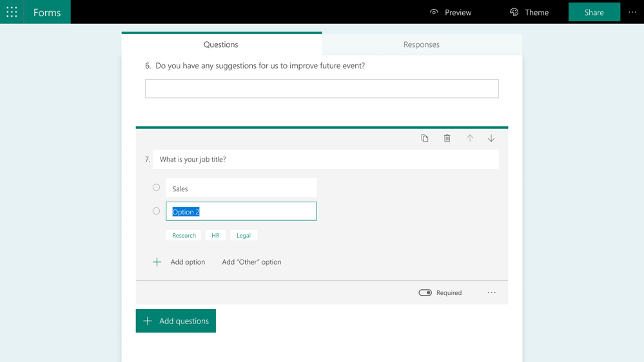This screenshot has height=362, width=644.
Task: Select question 6 suggestions text
Action: pos(260,66)
